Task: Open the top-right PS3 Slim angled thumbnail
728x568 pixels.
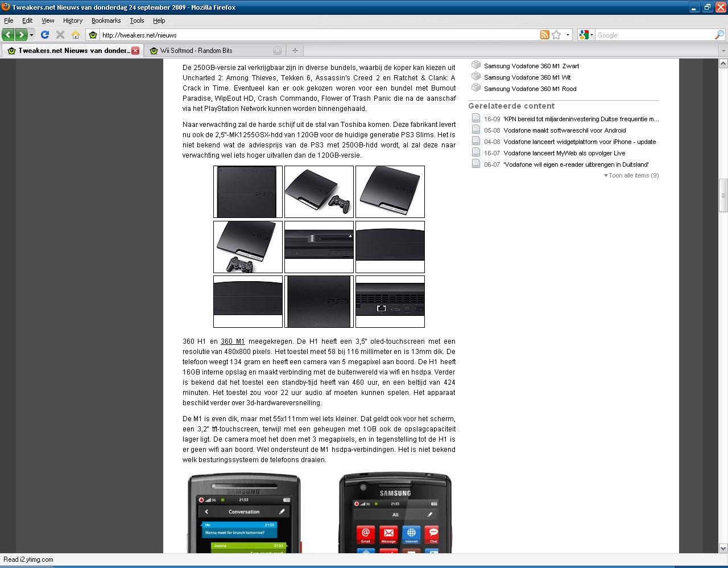Action: click(390, 192)
